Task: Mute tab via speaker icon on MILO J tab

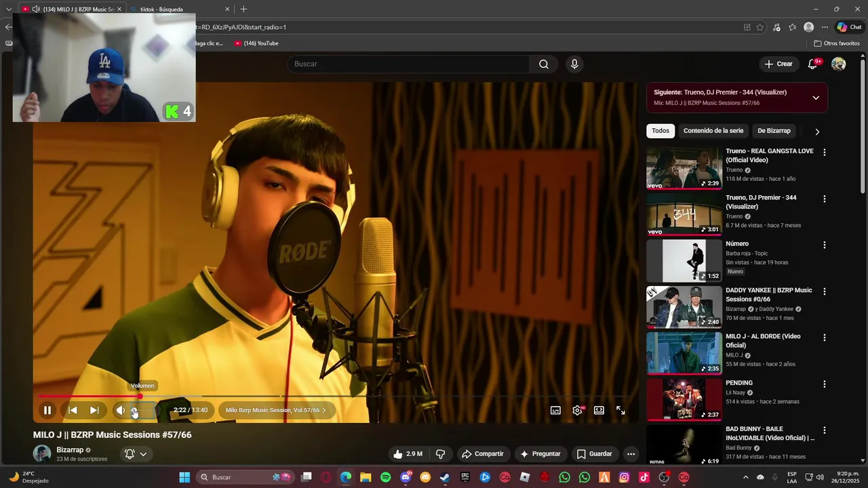Action: 35,9
